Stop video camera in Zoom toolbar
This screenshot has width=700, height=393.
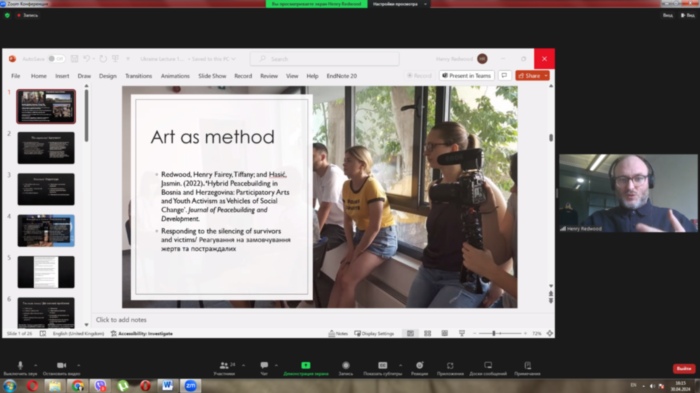[x=62, y=365]
